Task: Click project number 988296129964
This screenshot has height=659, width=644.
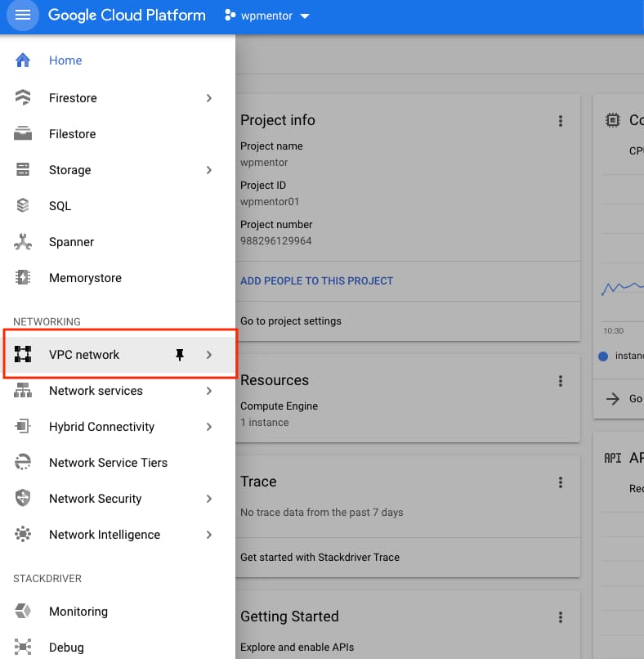Action: click(x=275, y=241)
